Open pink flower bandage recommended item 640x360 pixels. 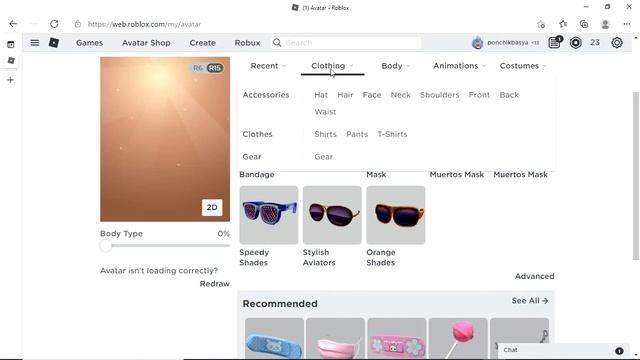pos(396,338)
